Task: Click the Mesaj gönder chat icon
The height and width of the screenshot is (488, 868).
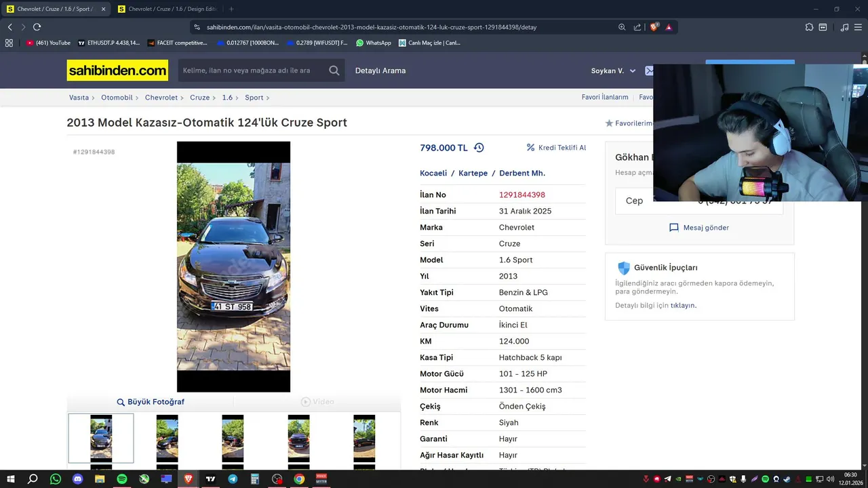Action: pyautogui.click(x=674, y=228)
